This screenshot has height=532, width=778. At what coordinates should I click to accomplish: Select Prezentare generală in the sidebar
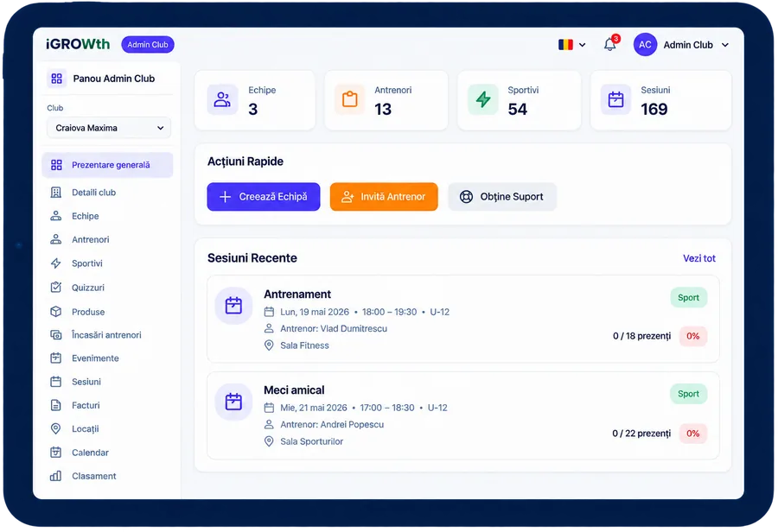pyautogui.click(x=108, y=165)
